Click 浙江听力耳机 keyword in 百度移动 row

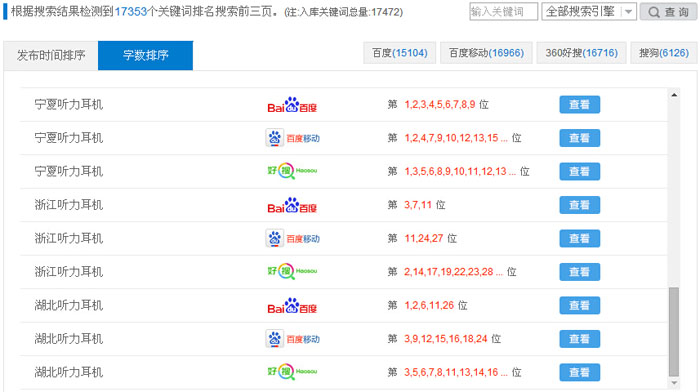tap(69, 238)
